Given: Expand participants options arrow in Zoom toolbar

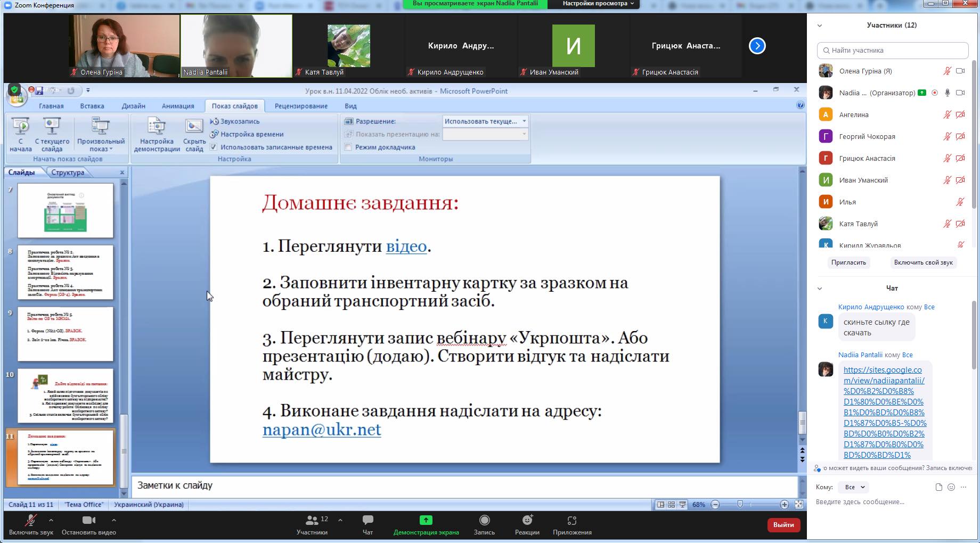Looking at the screenshot, I should pyautogui.click(x=340, y=520).
